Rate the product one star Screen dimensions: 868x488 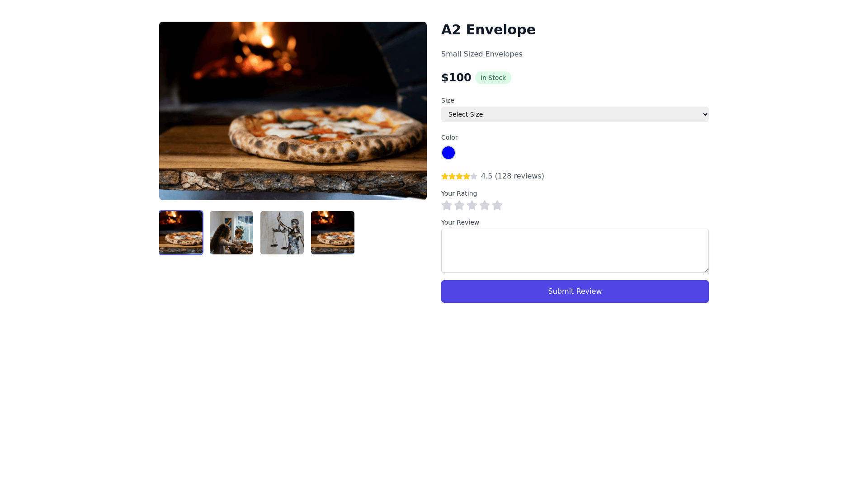447,206
